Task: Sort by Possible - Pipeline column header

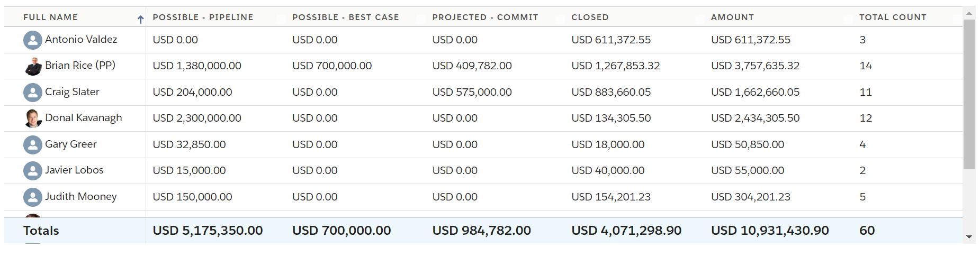Action: (x=203, y=17)
